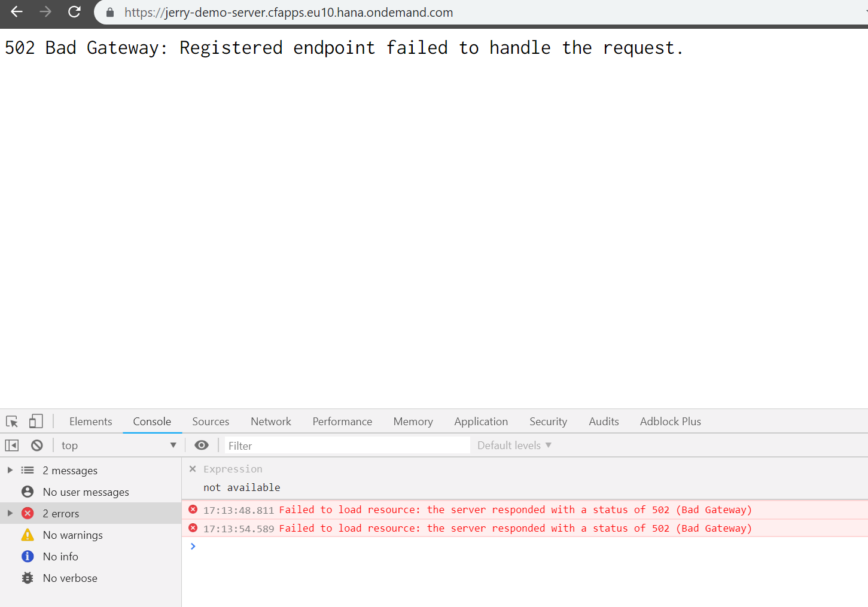Open the Default levels dropdown
The height and width of the screenshot is (607, 868).
tap(514, 446)
